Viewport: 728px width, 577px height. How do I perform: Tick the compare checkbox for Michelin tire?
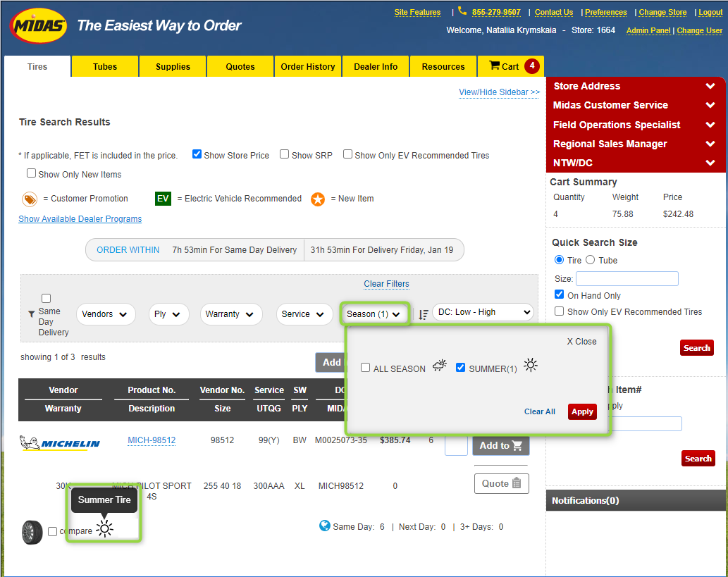point(52,531)
